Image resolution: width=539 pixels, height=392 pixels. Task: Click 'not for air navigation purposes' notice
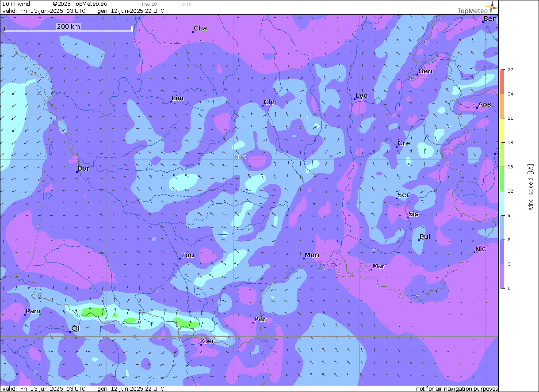[457, 389]
